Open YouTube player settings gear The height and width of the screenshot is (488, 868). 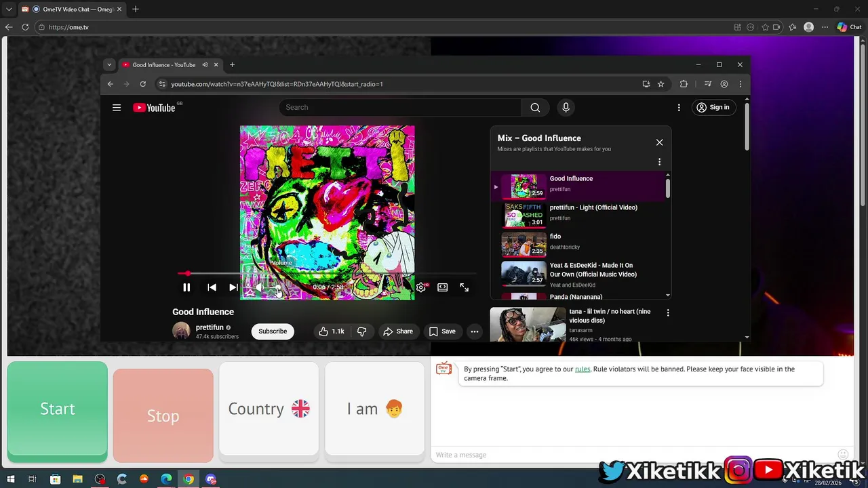pyautogui.click(x=421, y=287)
